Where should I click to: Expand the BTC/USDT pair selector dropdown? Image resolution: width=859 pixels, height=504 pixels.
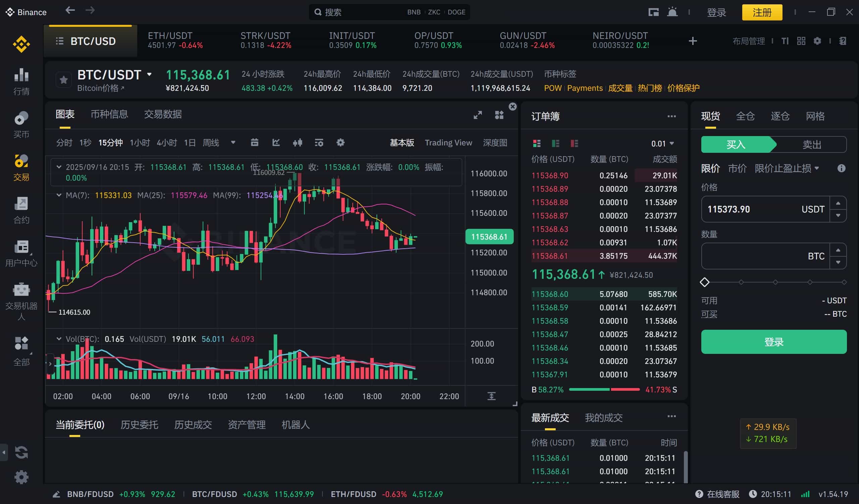pyautogui.click(x=149, y=74)
